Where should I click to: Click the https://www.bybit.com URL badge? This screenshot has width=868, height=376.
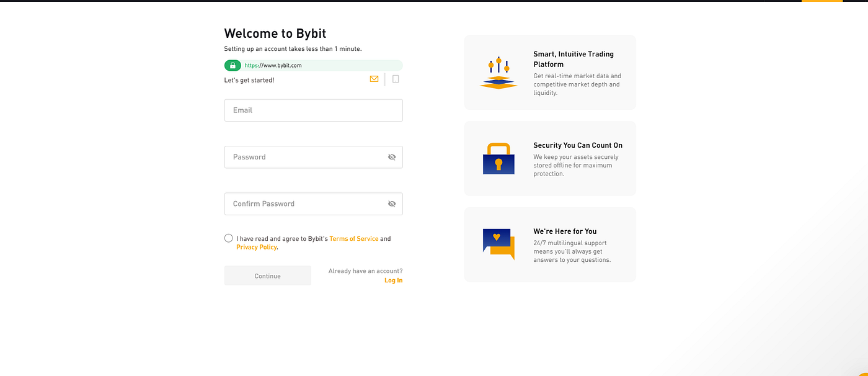tap(313, 65)
